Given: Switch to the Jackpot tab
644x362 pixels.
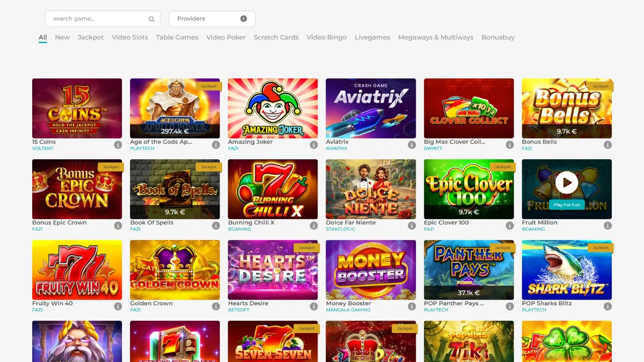Looking at the screenshot, I should pos(91,37).
